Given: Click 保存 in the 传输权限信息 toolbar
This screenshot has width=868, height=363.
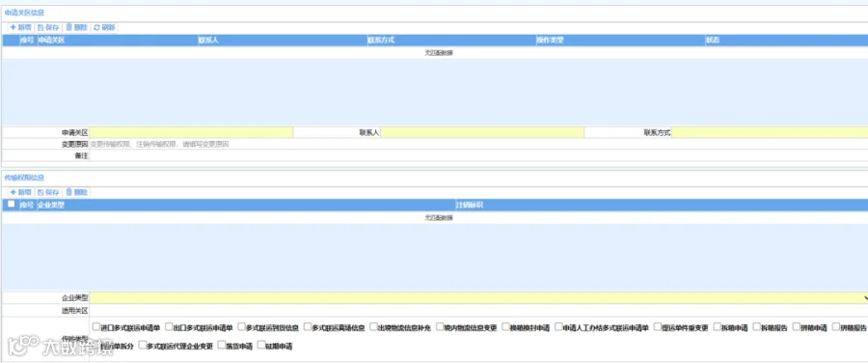Looking at the screenshot, I should pyautogui.click(x=48, y=192).
